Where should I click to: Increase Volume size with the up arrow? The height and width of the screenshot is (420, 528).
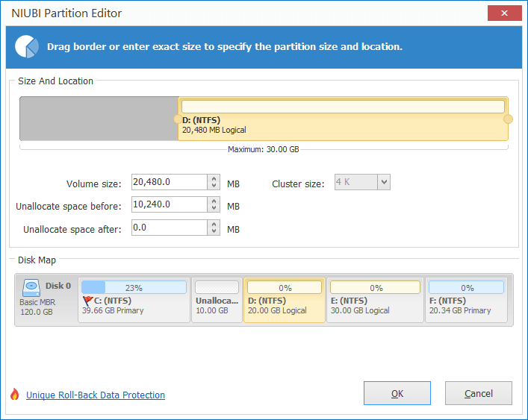(x=214, y=178)
